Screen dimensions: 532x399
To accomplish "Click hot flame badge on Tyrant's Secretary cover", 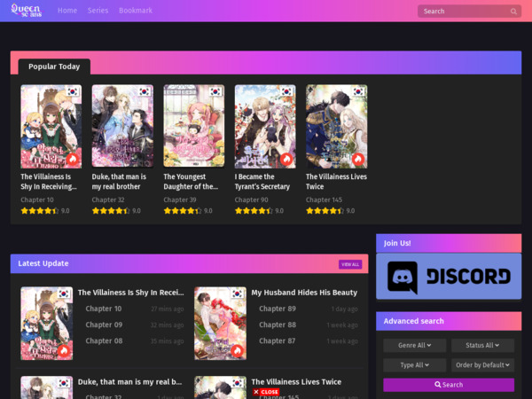I will [286, 159].
